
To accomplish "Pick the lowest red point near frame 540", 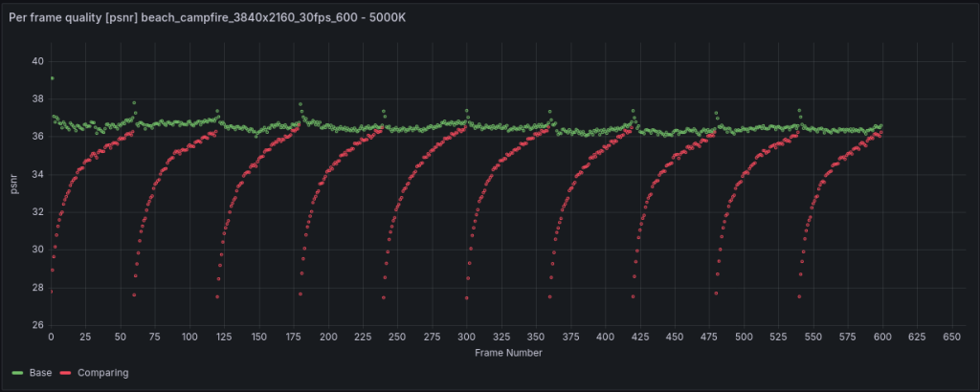I will coord(799,296).
